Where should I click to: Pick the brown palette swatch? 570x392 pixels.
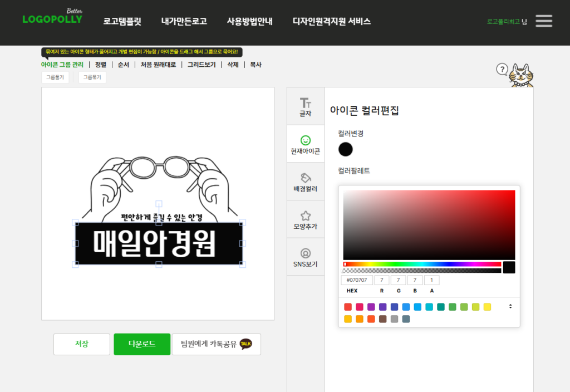383,319
